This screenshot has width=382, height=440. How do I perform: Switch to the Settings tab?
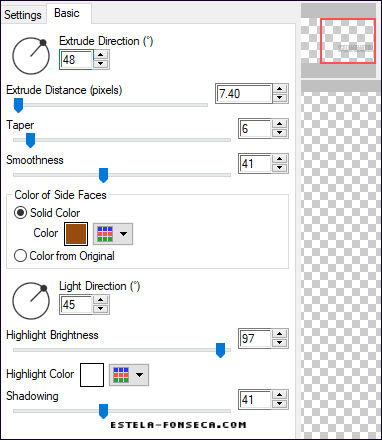[x=23, y=15]
